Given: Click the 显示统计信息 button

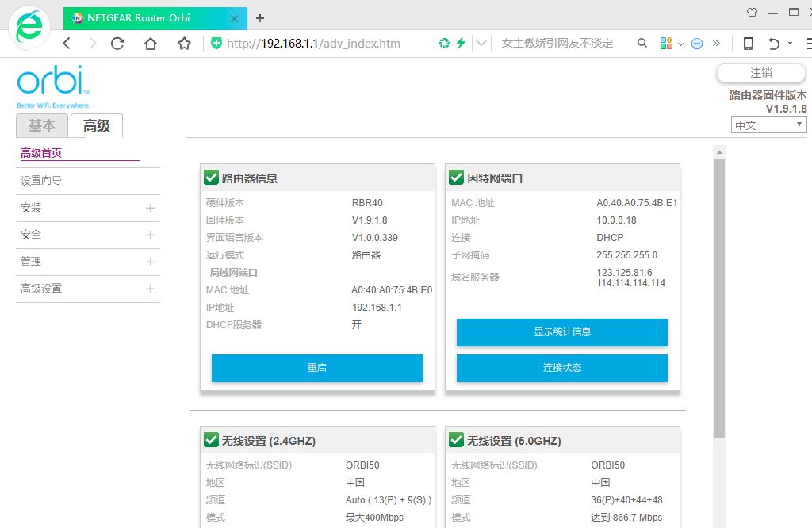Looking at the screenshot, I should [x=562, y=332].
